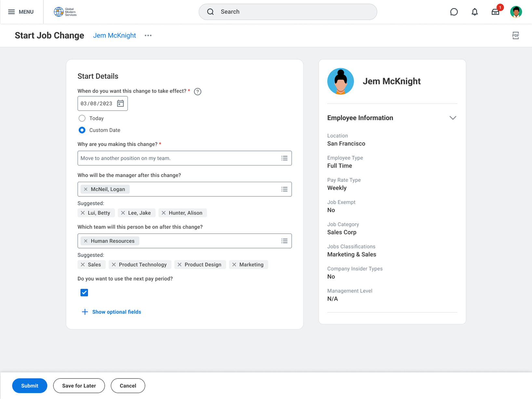Collapse the Employee Information section
The height and width of the screenshot is (399, 532).
point(453,118)
